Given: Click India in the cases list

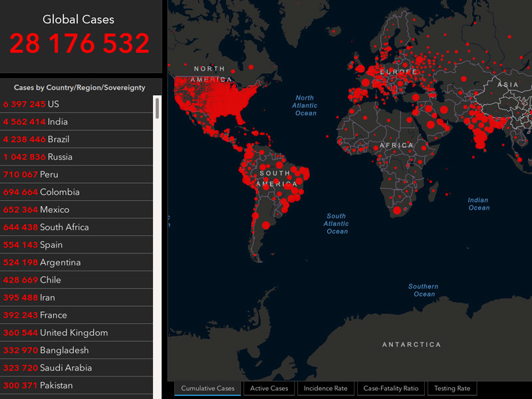Looking at the screenshot, I should (x=76, y=122).
